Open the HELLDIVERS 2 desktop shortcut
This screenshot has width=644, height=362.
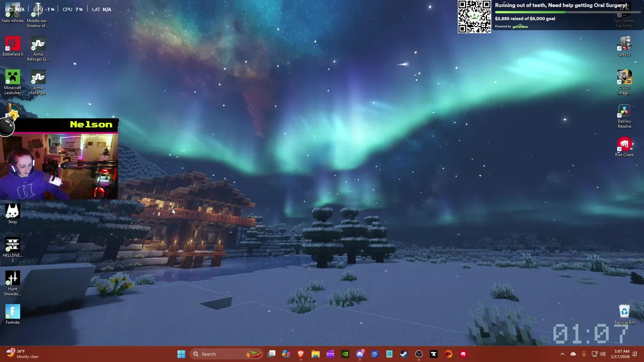pyautogui.click(x=13, y=249)
